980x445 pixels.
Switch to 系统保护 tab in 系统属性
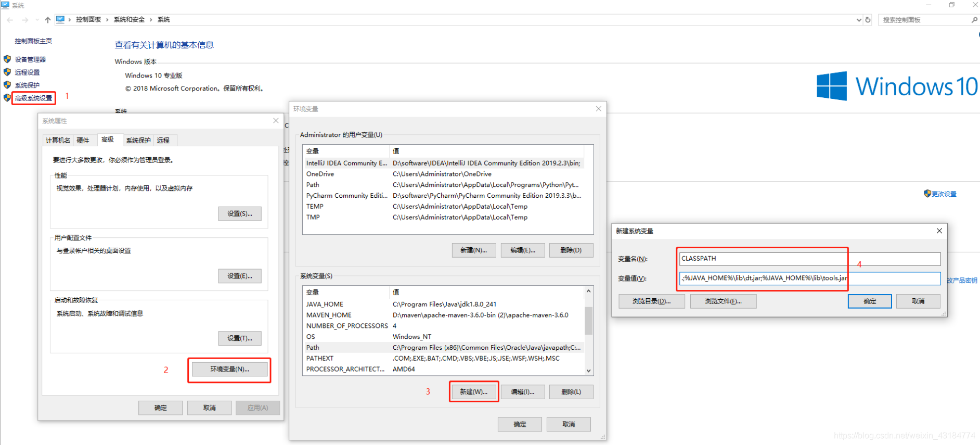tap(138, 141)
